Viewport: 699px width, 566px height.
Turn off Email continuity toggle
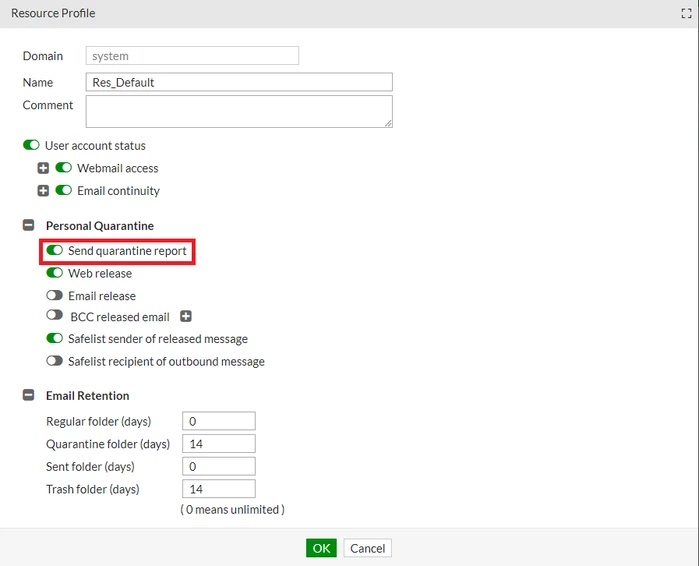coord(63,190)
